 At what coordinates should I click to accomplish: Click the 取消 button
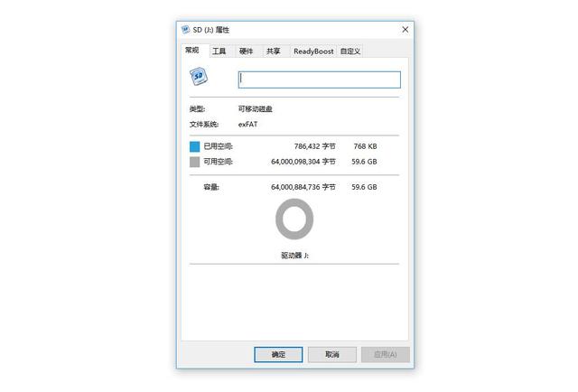[x=332, y=354]
